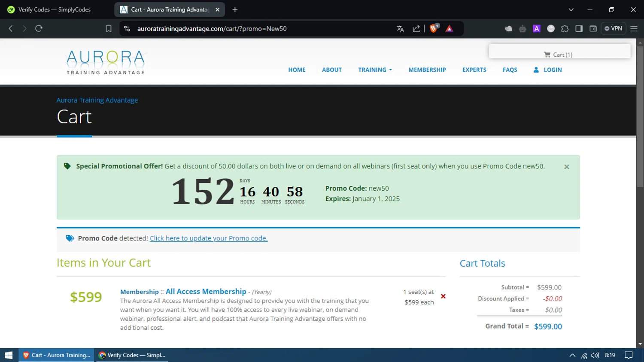The width and height of the screenshot is (644, 362).
Task: Expand the tab search dropdown arrow
Action: (571, 9)
